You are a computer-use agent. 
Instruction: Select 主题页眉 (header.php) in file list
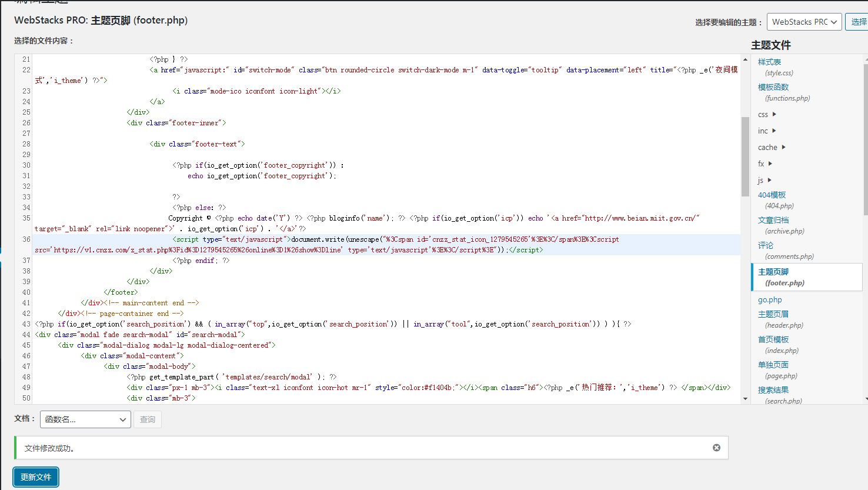[773, 314]
